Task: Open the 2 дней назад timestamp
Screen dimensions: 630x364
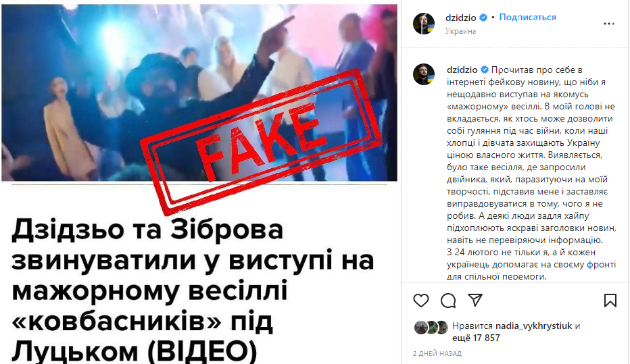Action: tap(437, 354)
